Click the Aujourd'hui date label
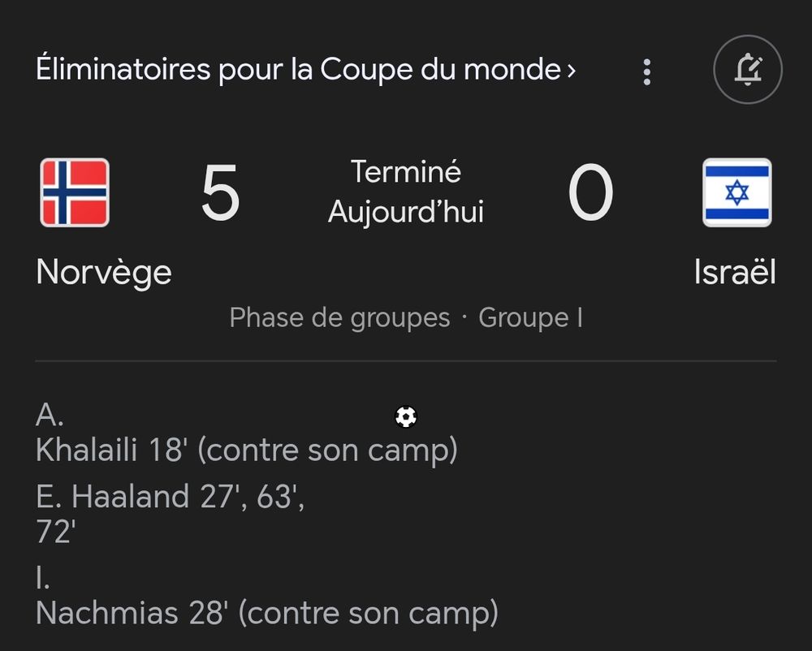Viewport: 812px width, 651px height. (406, 213)
